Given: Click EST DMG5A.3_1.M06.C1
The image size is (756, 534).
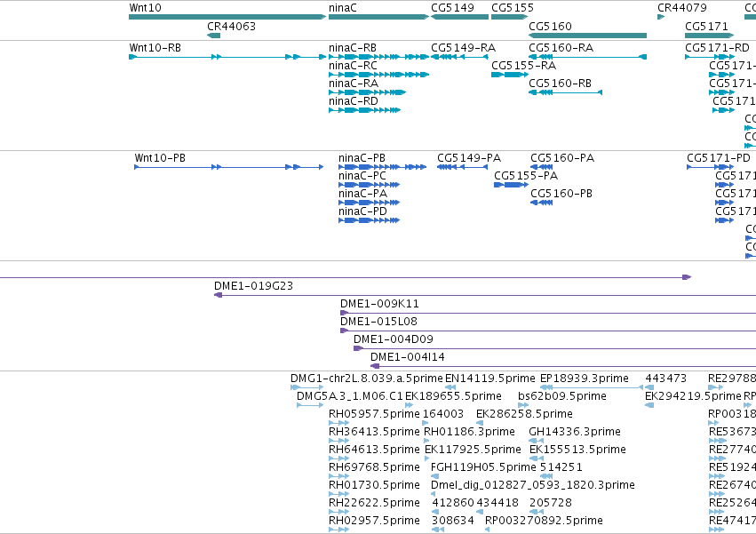Looking at the screenshot, I should pyautogui.click(x=310, y=405).
